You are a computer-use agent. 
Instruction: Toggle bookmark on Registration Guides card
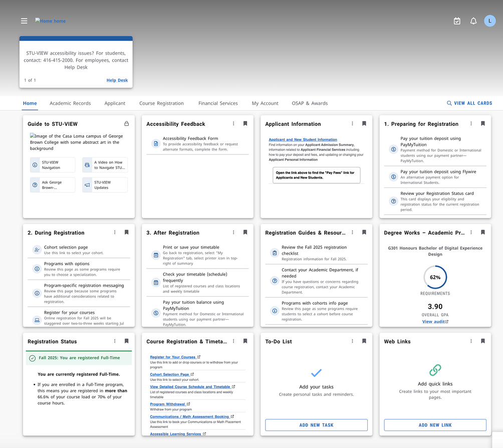coord(364,233)
